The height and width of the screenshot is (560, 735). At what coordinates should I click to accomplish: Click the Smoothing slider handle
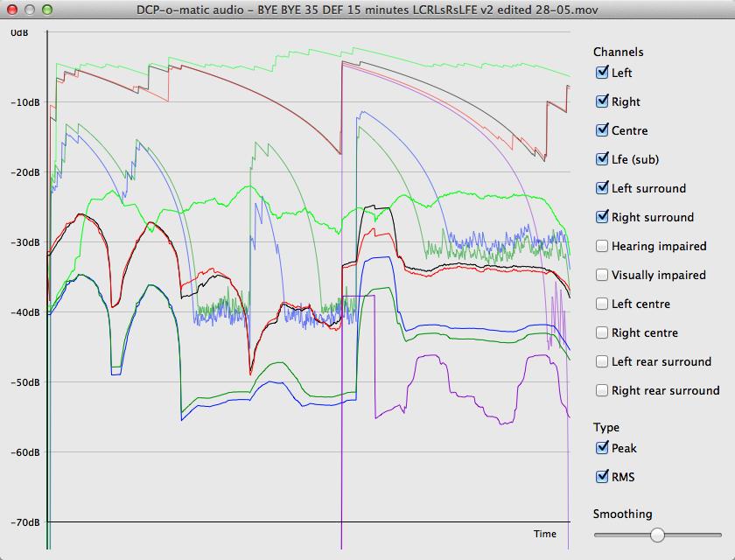[x=657, y=535]
